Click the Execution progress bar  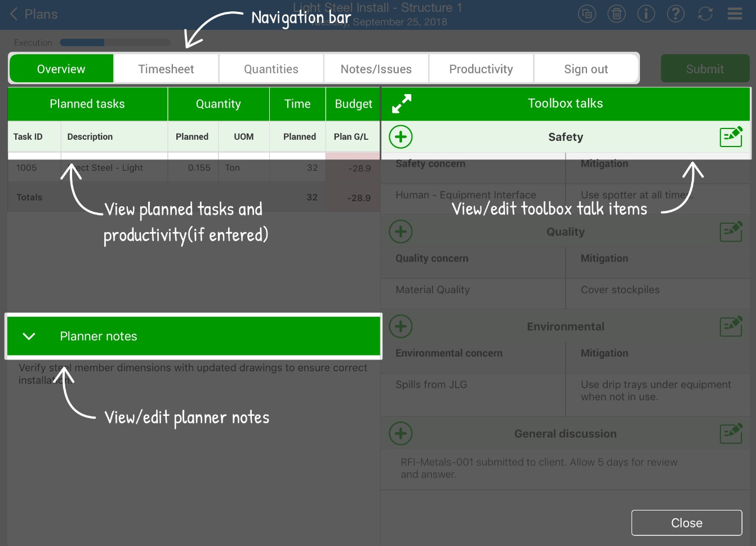(x=115, y=42)
